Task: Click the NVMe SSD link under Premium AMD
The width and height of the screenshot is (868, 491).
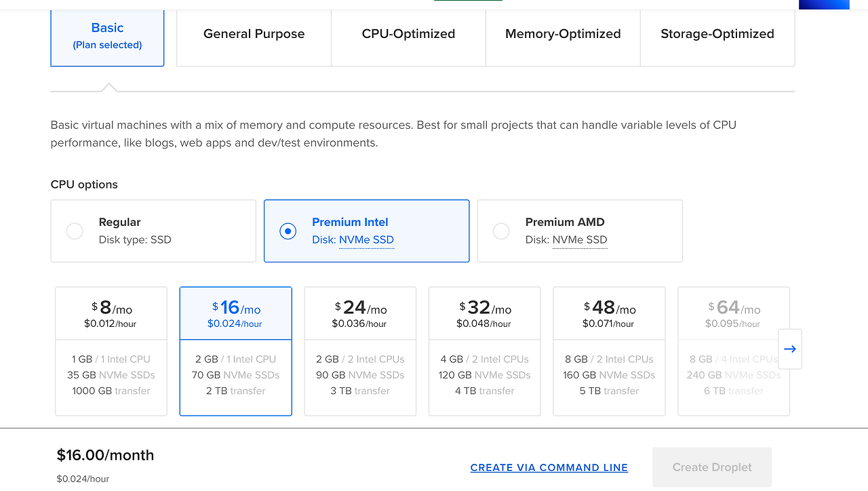Action: [x=580, y=240]
